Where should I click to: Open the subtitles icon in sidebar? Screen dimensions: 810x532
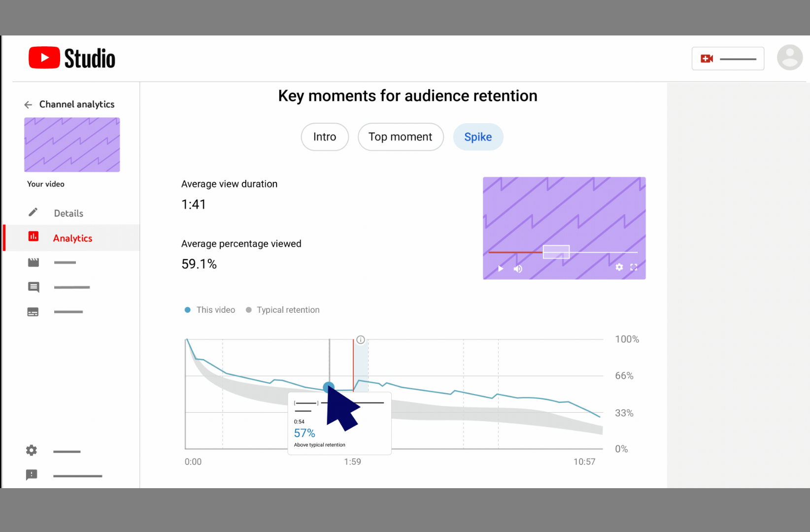point(33,312)
